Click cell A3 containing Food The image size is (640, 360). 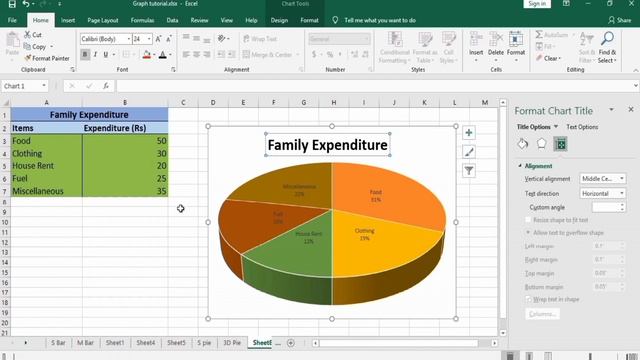pos(46,141)
